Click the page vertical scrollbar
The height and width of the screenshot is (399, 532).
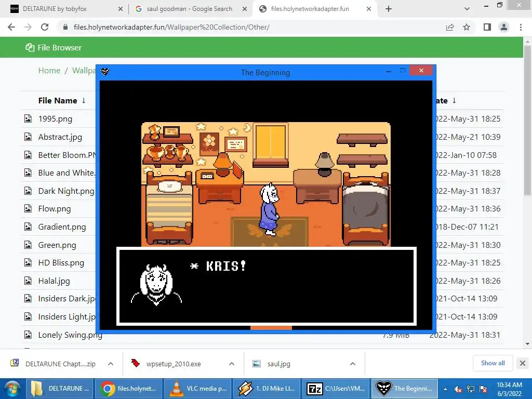[527, 121]
